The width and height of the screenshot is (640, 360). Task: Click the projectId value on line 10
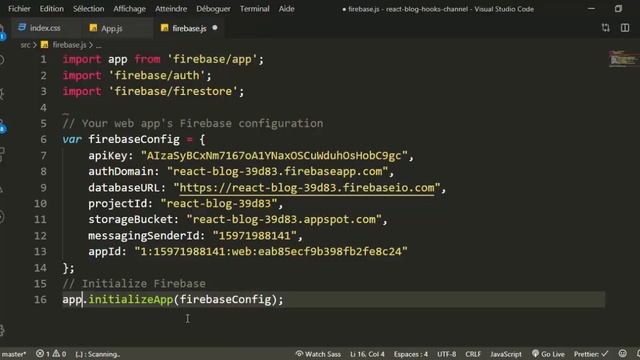click(x=219, y=203)
